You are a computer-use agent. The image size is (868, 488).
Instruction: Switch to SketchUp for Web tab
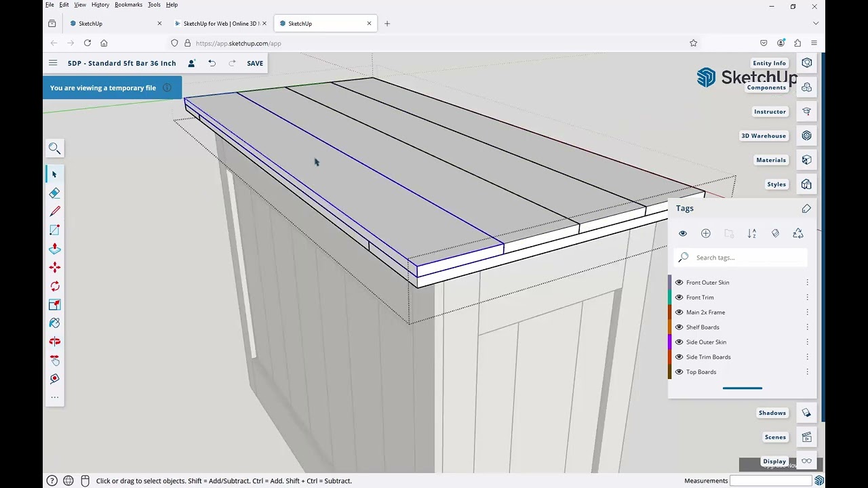click(x=221, y=24)
